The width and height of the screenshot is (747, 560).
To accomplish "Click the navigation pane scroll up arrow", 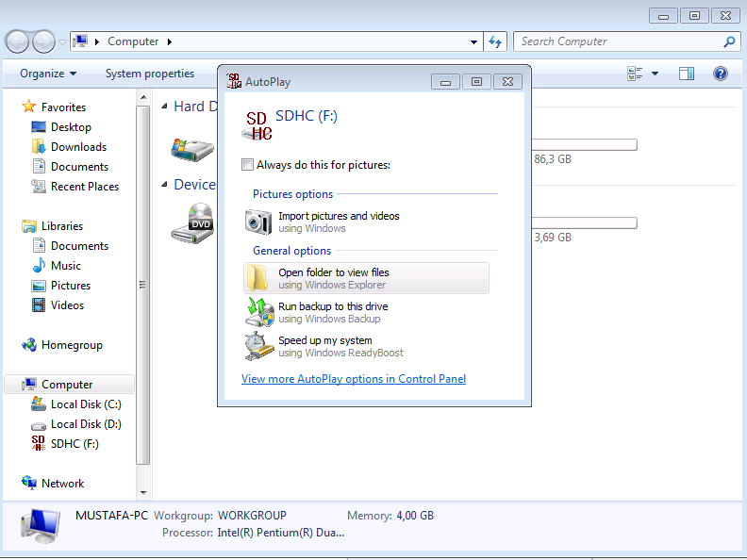I will [x=143, y=97].
